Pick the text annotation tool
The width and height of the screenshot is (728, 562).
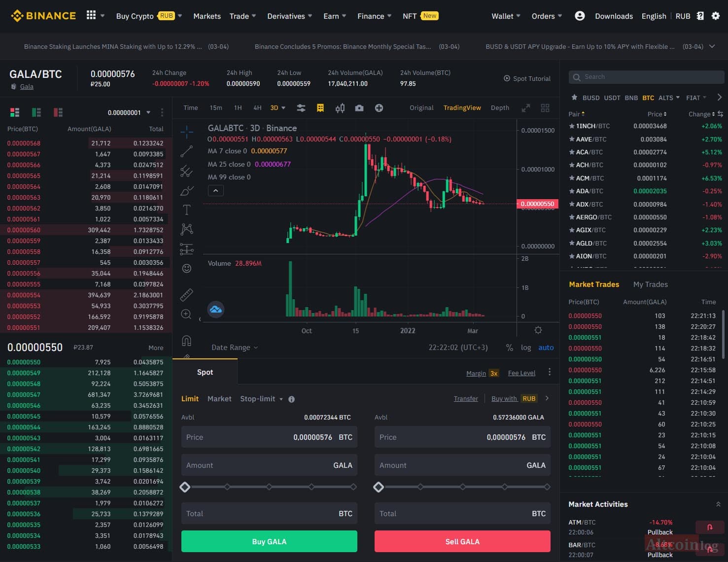(187, 210)
